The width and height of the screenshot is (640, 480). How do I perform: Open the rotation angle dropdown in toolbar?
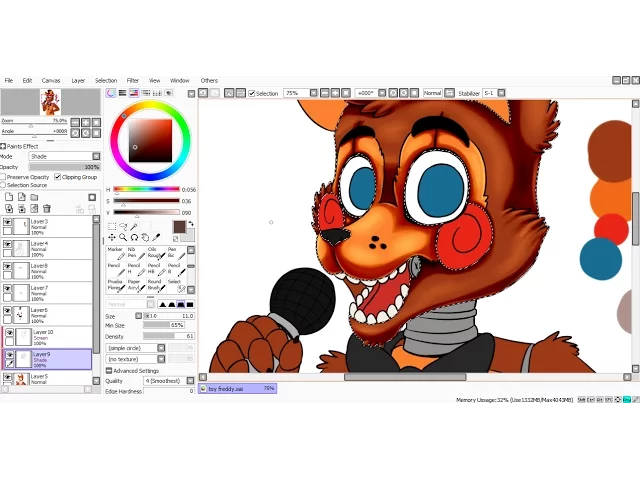[382, 93]
